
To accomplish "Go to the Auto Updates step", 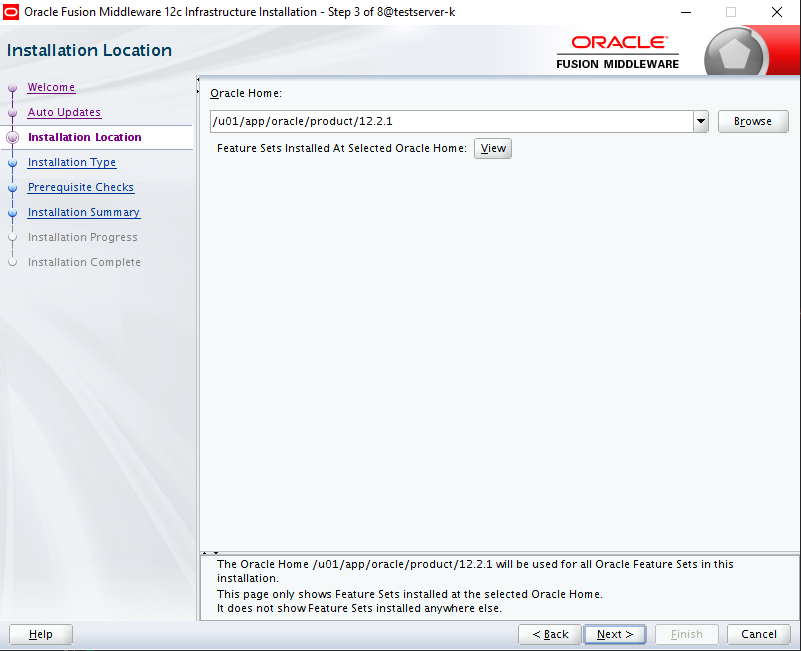I will click(64, 112).
